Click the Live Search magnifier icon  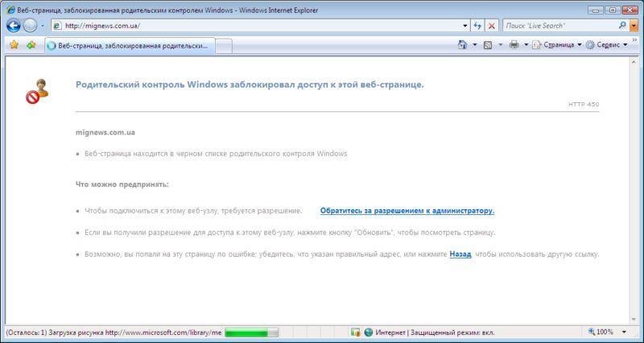622,26
